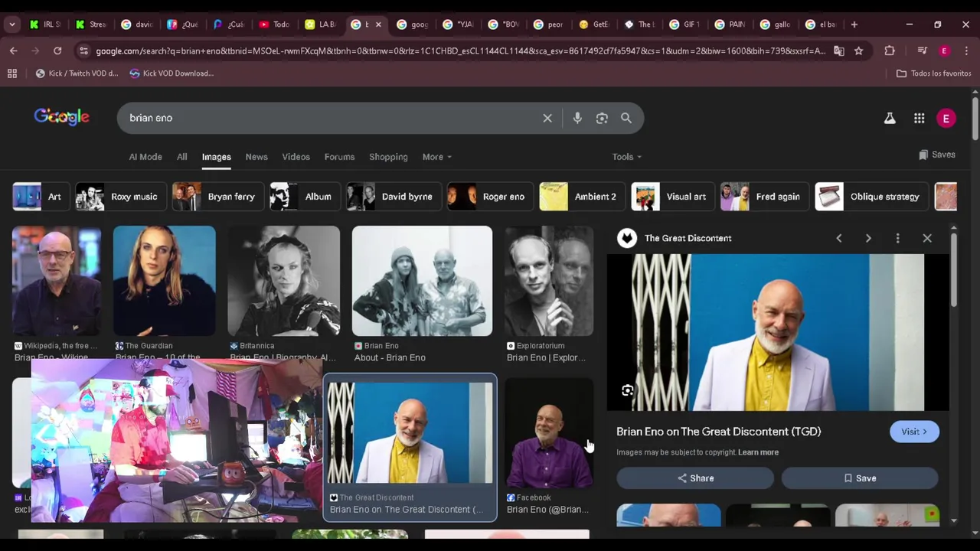Image resolution: width=980 pixels, height=551 pixels.
Task: Reload the page with refresh icon
Action: (57, 51)
